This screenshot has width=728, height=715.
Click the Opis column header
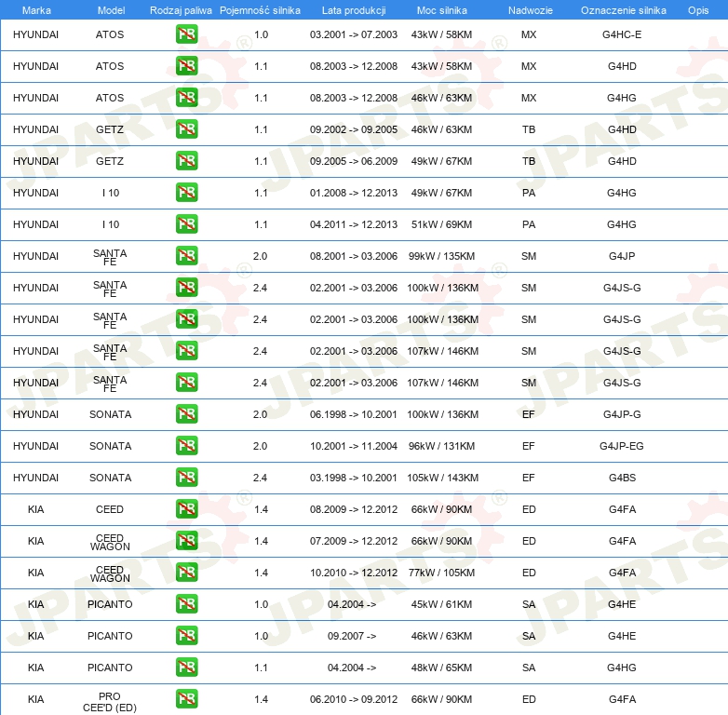click(x=698, y=10)
